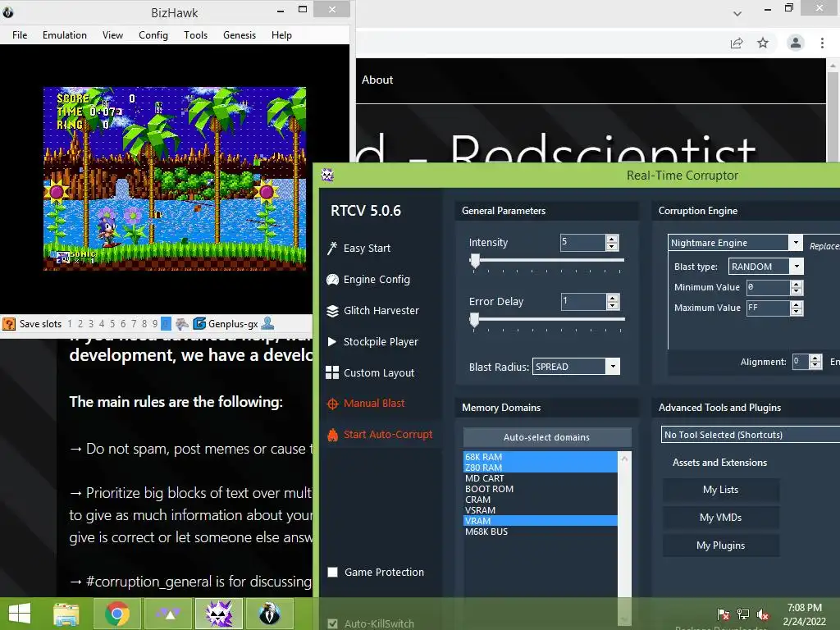Click the Intensity value field
The width and height of the screenshot is (840, 630).
(583, 243)
